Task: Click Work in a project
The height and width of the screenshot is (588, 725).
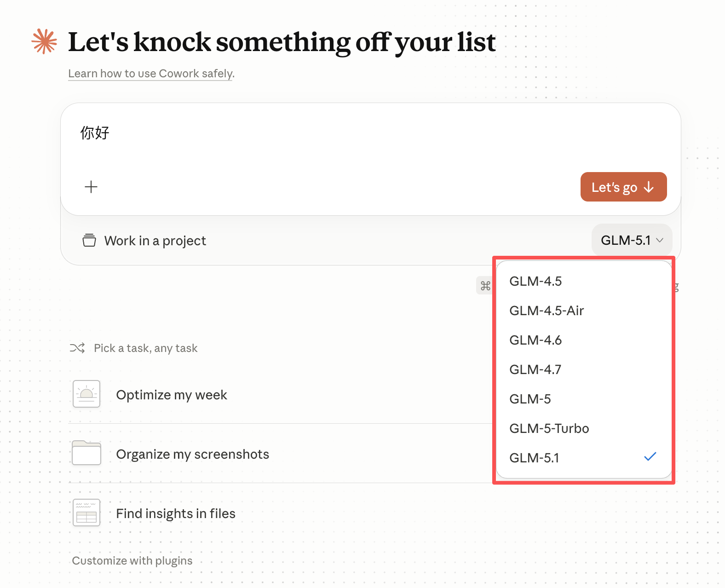Action: point(155,241)
